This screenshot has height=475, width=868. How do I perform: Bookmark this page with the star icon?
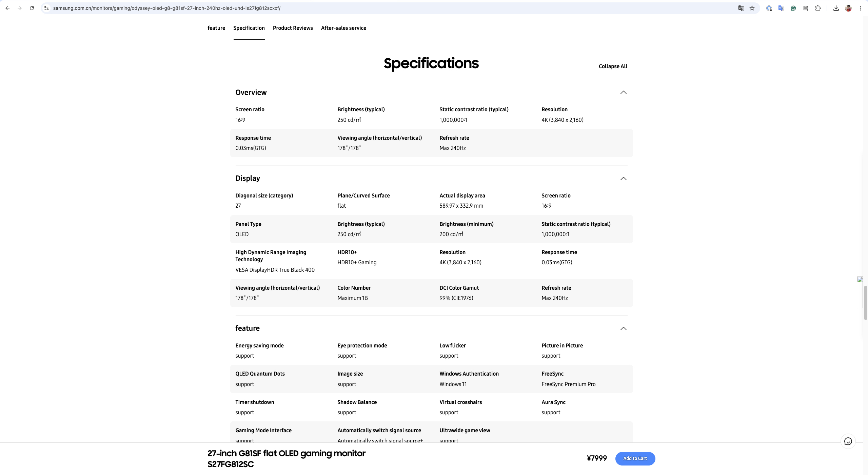[752, 8]
